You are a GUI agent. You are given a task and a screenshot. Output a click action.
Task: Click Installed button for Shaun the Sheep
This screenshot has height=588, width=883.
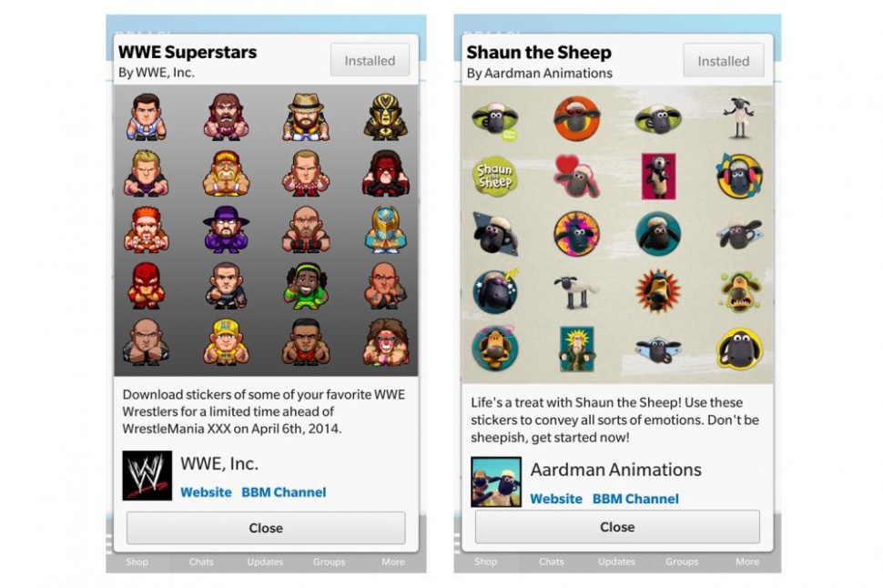coord(724,61)
